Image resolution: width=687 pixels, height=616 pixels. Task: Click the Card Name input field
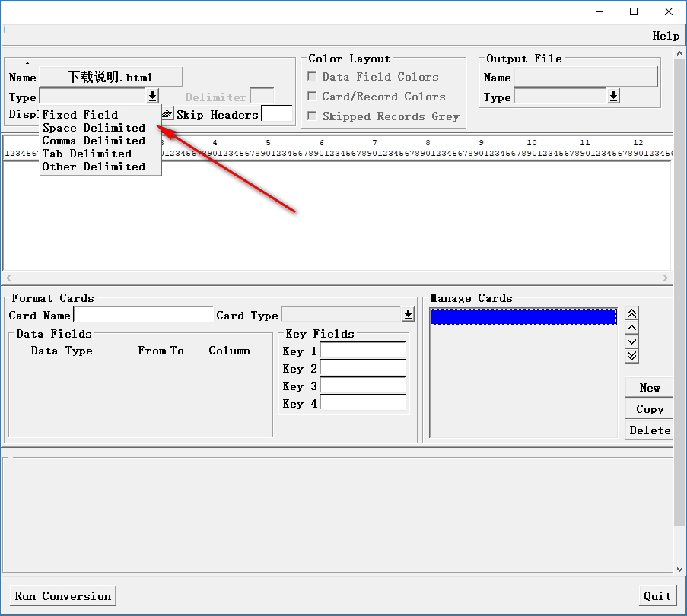[143, 315]
